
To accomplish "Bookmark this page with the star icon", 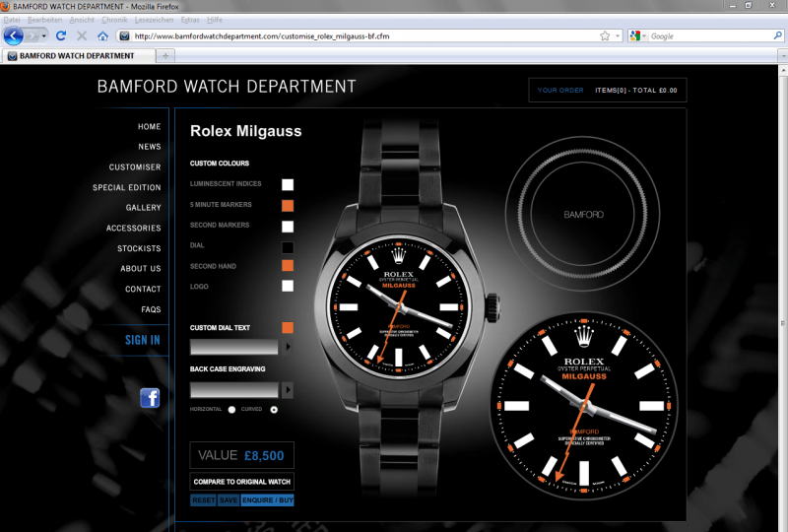I will pos(605,36).
